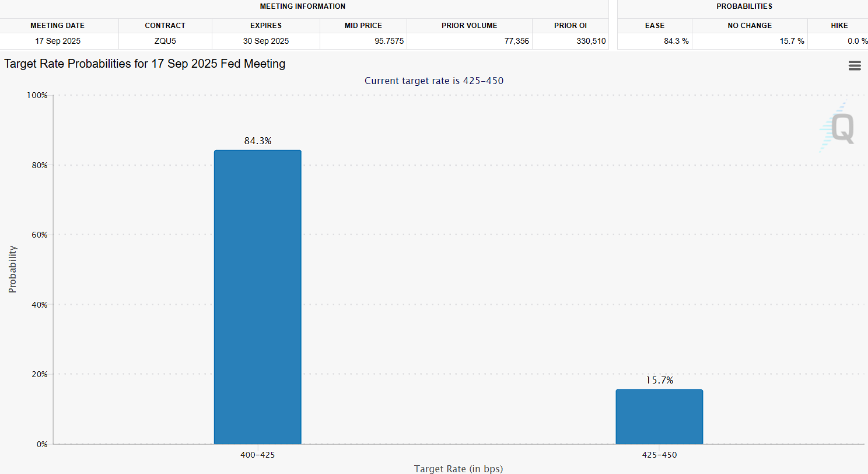Select the PROBABILITIES section header

(744, 6)
